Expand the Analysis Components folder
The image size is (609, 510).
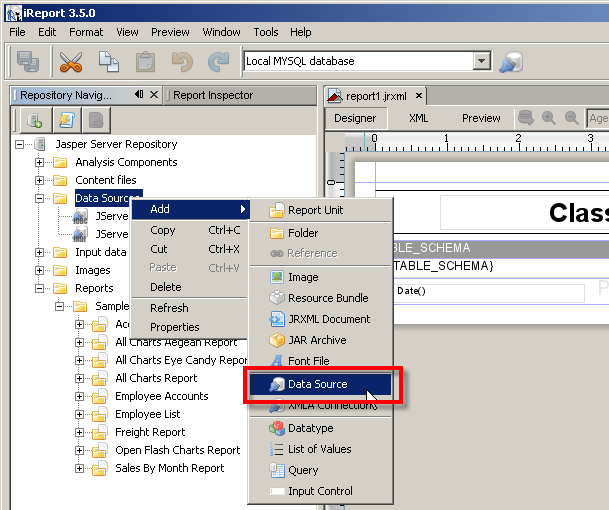pyautogui.click(x=39, y=162)
